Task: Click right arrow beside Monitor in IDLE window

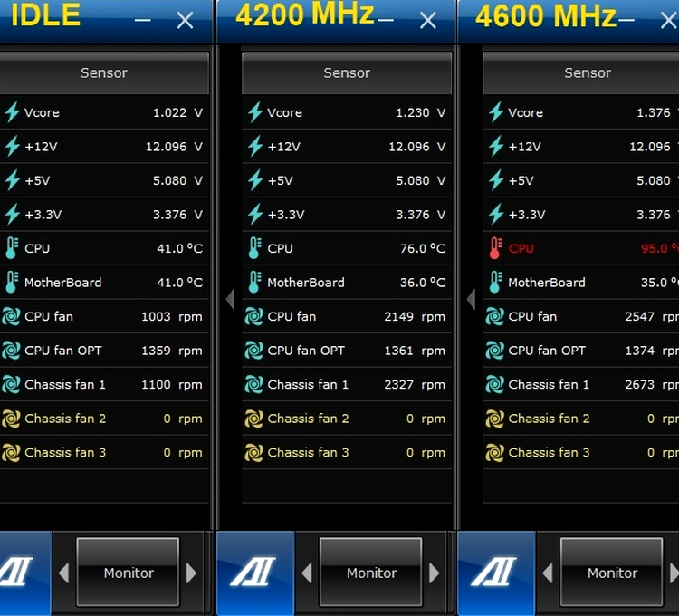Action: coord(191,573)
